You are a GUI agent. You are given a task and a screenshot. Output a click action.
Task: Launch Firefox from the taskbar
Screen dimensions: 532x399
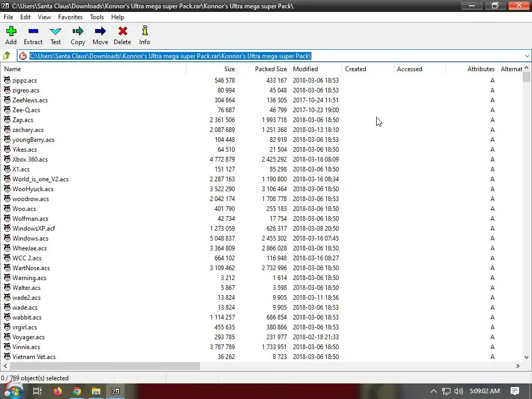(58, 391)
